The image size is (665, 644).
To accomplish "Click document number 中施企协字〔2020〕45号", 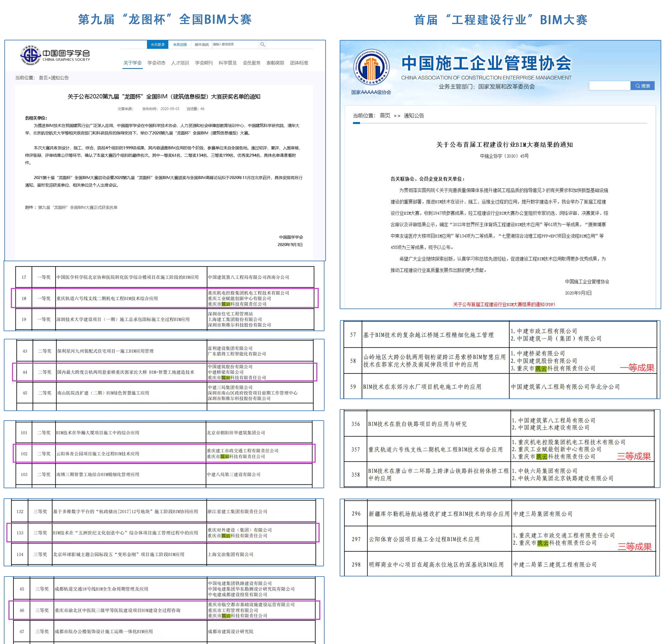I will [x=505, y=156].
